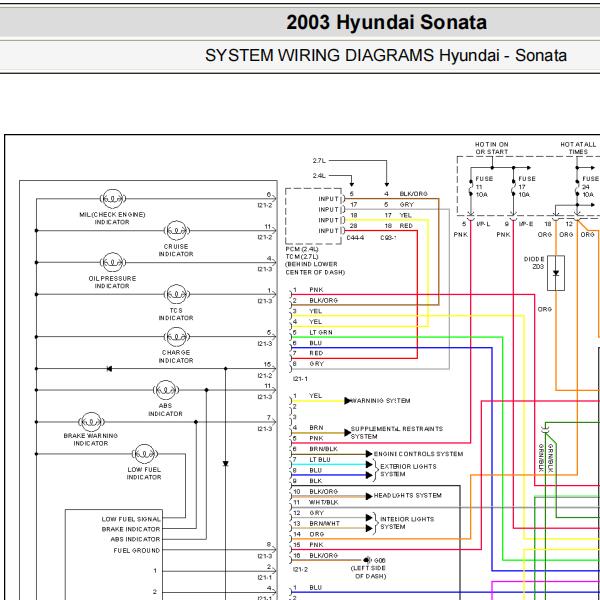Select the 'C93-1' connector label
Image resolution: width=600 pixels, height=600 pixels.
tap(388, 238)
